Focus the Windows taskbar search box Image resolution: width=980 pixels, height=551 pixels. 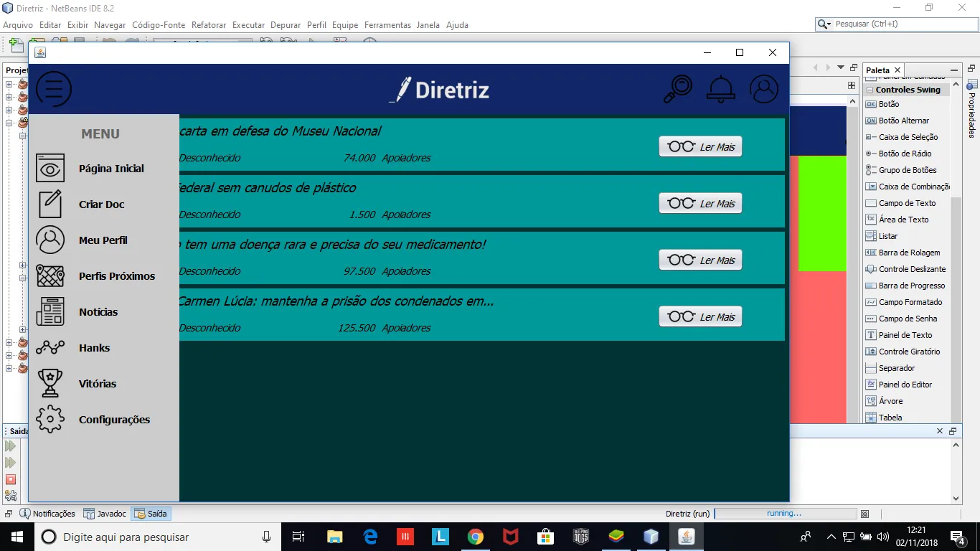coord(158,537)
